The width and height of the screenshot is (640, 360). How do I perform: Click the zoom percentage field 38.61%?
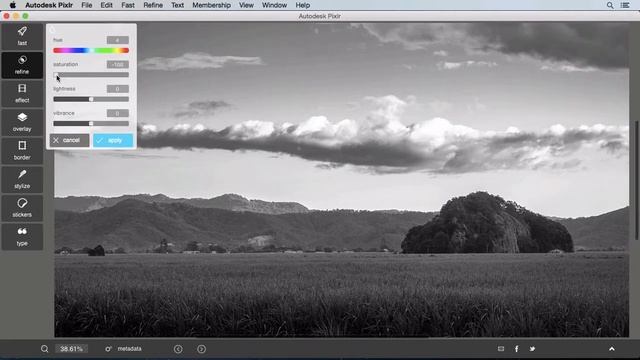pyautogui.click(x=71, y=349)
